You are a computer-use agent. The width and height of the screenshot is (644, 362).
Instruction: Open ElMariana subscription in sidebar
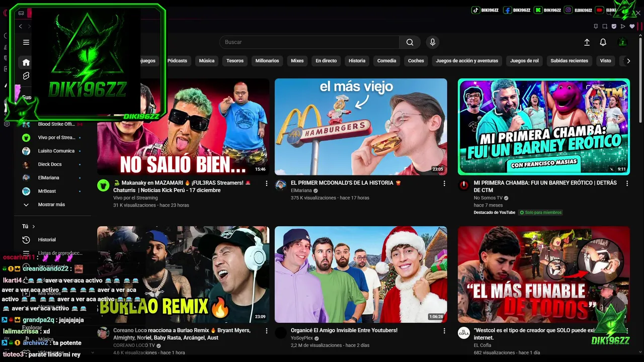point(51,177)
